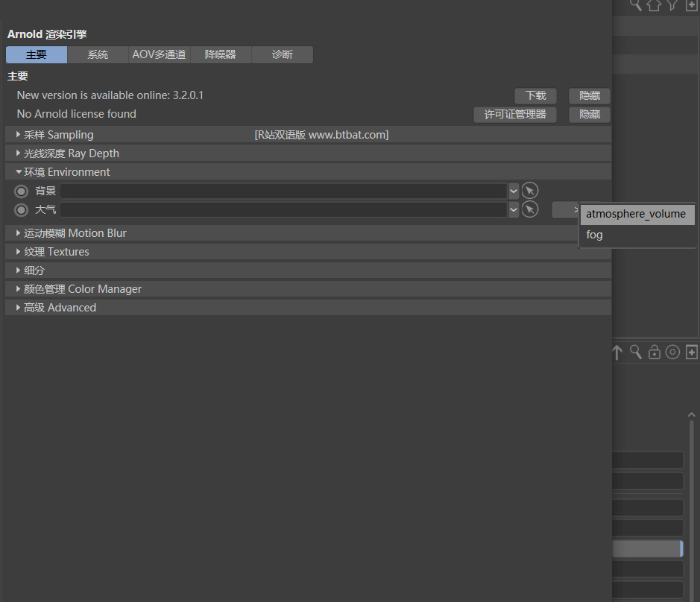Choose fog from the popup menu
This screenshot has height=602, width=700.
637,235
